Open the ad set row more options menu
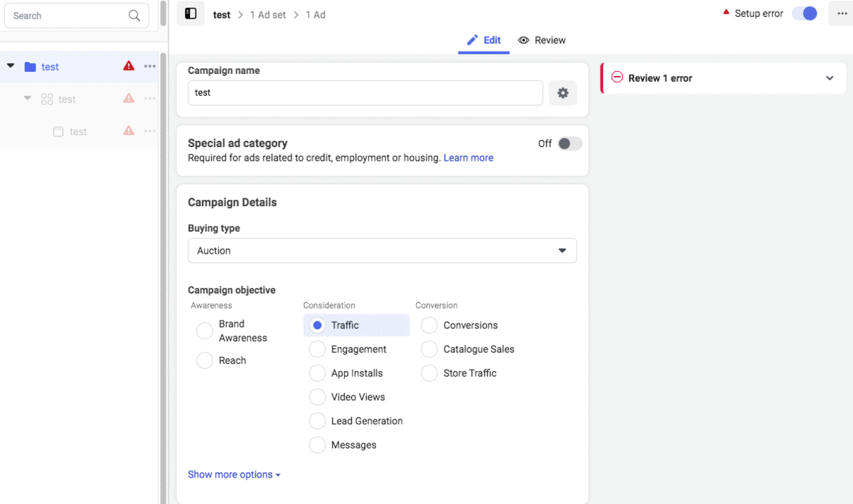This screenshot has height=504, width=853. pos(150,99)
